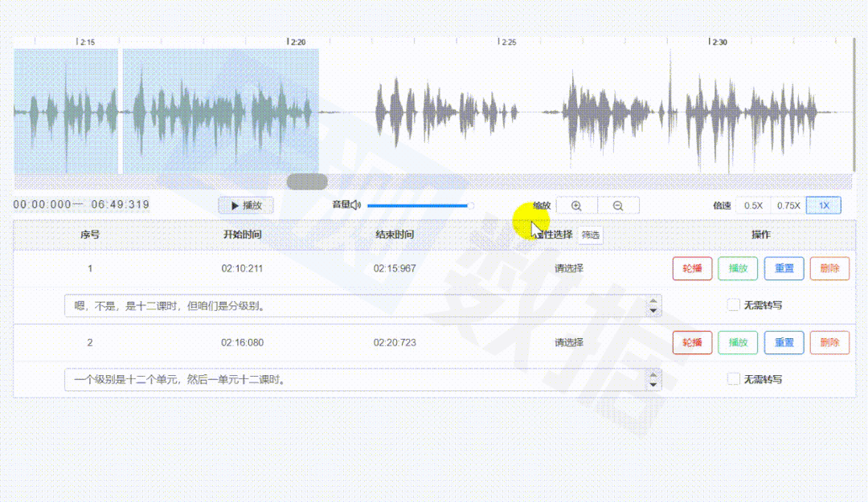
Task: Set playback speed to 1X
Action: (824, 206)
